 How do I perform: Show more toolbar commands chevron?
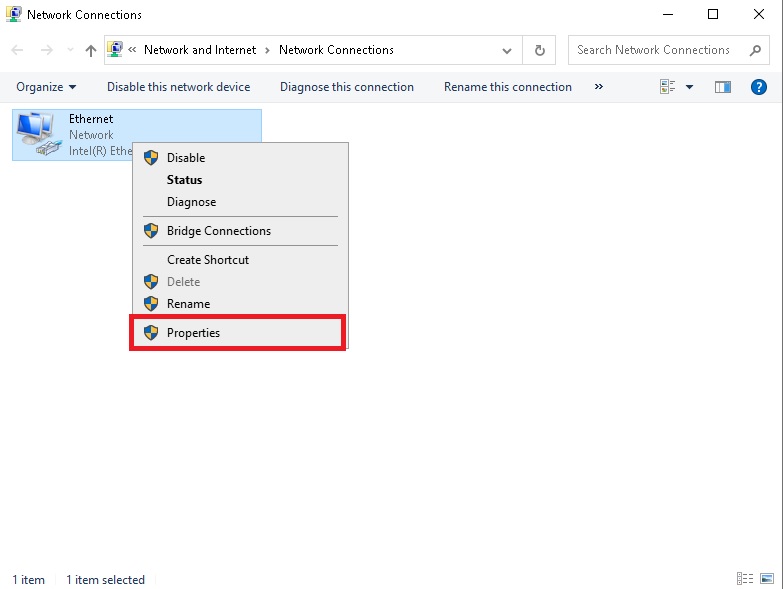click(599, 87)
